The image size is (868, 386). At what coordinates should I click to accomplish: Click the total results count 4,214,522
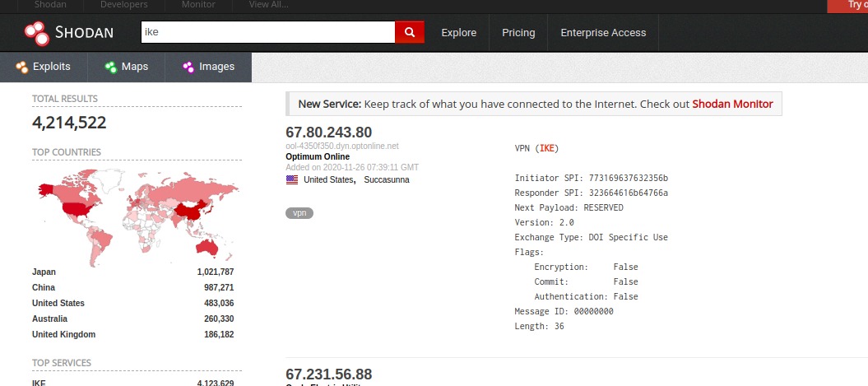coord(69,123)
